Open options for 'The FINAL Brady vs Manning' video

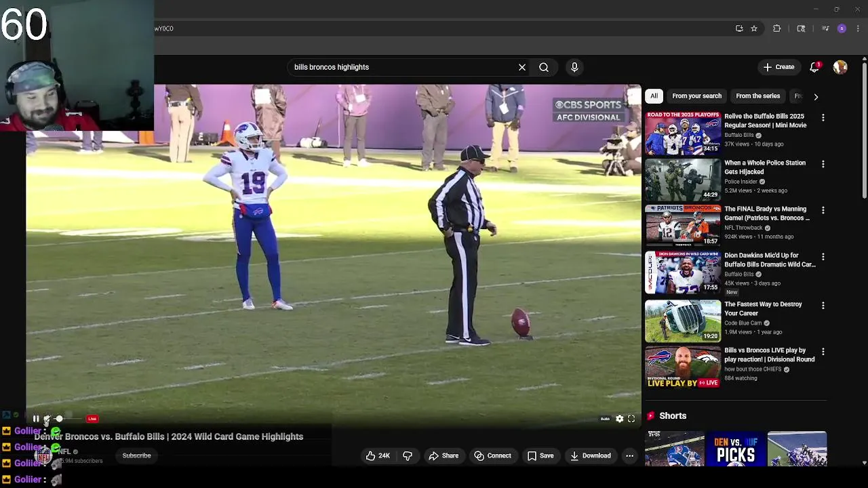click(x=823, y=210)
